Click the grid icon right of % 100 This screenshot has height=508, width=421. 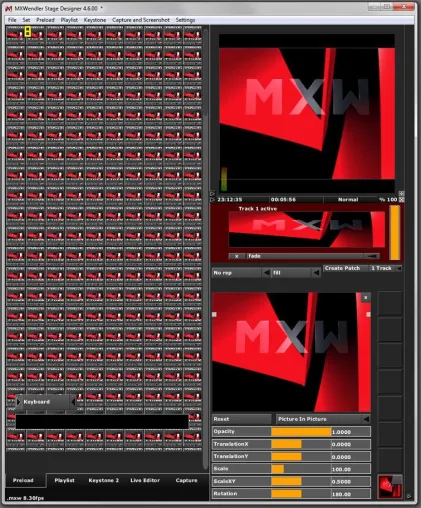coord(402,199)
